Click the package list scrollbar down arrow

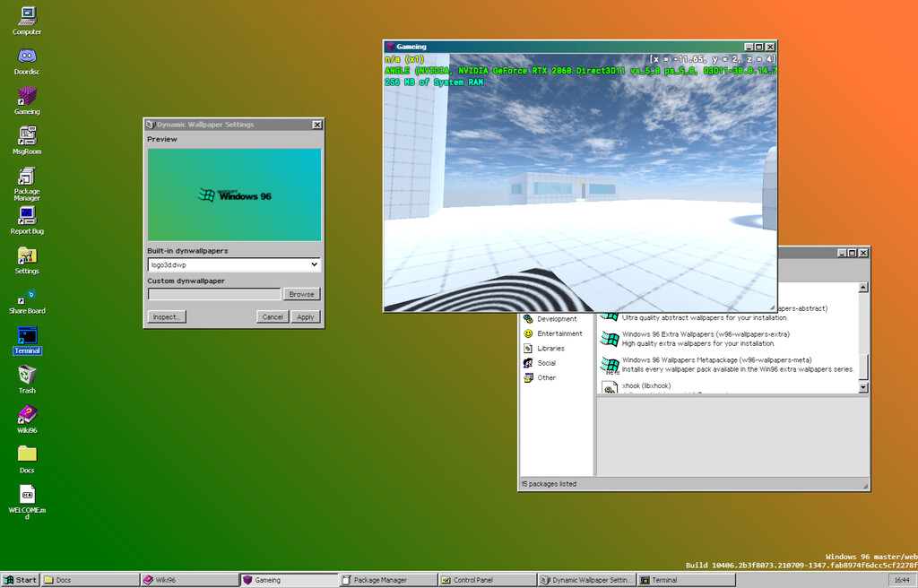pos(863,388)
